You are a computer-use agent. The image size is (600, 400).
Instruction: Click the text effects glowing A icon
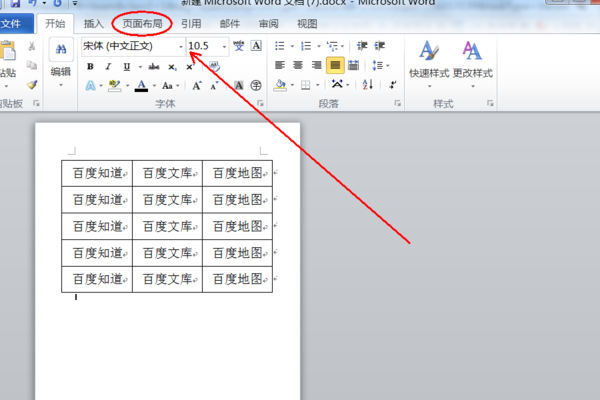tap(90, 85)
